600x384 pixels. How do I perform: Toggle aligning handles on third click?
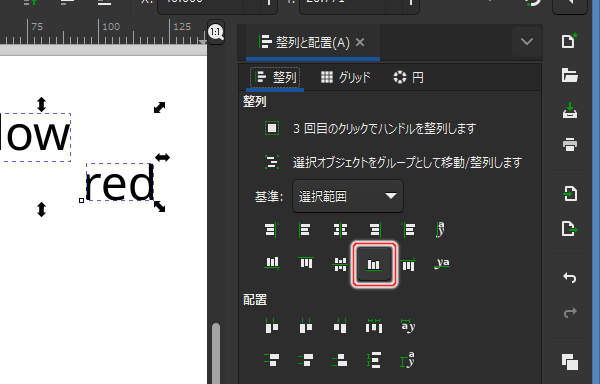[x=272, y=128]
